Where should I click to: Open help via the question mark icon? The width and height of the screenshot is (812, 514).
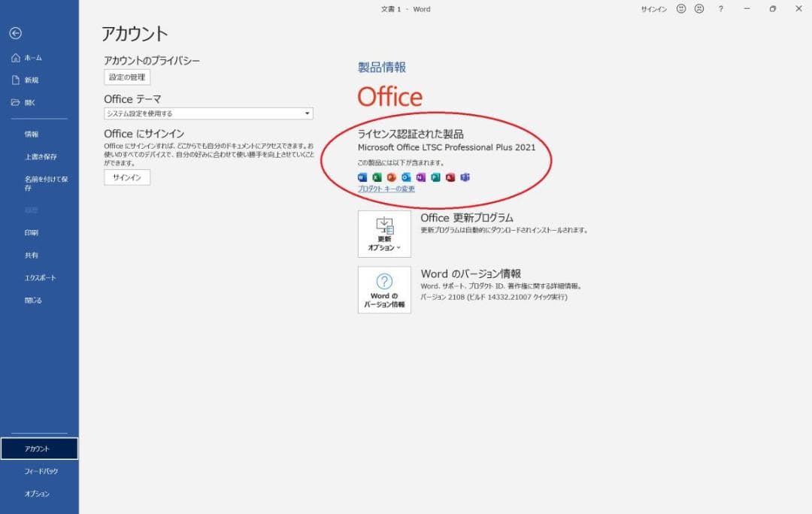pyautogui.click(x=720, y=9)
